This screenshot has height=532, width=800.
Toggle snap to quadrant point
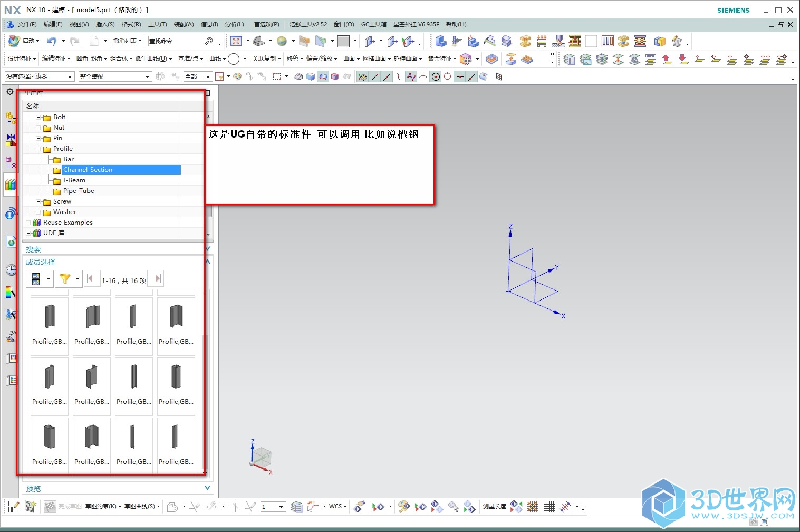(x=448, y=76)
